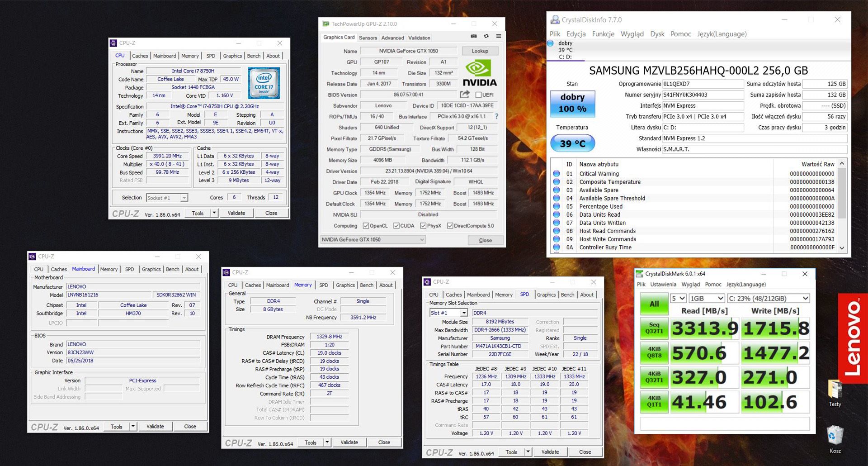Click the NVIDIA logo in GPU-Z
The height and width of the screenshot is (466, 868).
coord(479,71)
